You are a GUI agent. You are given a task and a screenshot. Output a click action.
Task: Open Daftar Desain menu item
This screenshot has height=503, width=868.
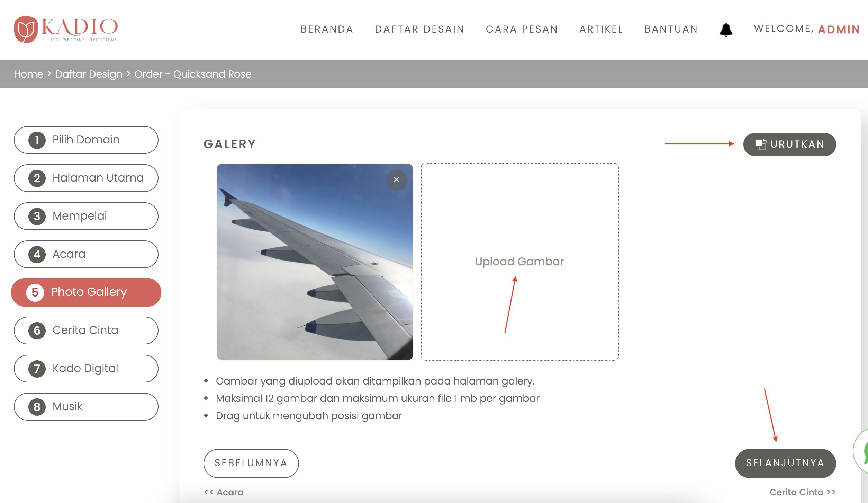point(419,29)
